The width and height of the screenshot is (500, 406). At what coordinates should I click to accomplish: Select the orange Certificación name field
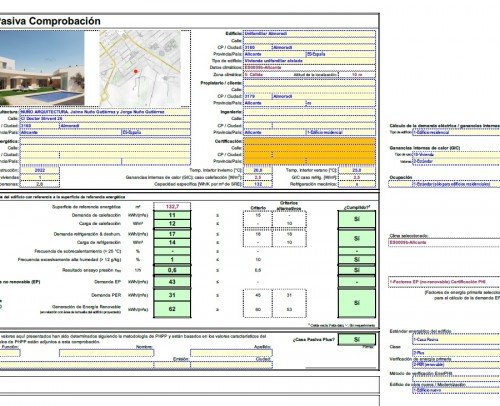pyautogui.click(x=309, y=141)
